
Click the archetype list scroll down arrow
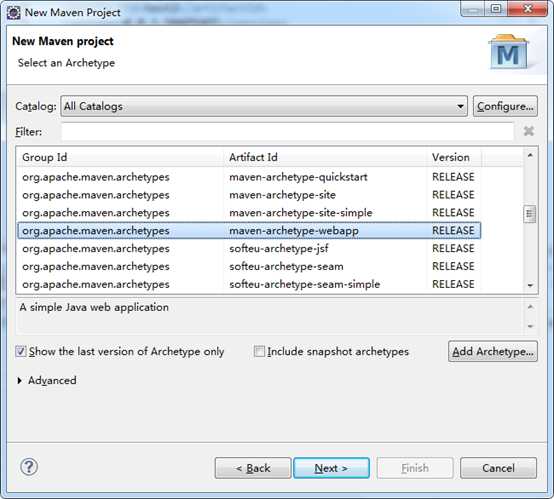(x=530, y=285)
